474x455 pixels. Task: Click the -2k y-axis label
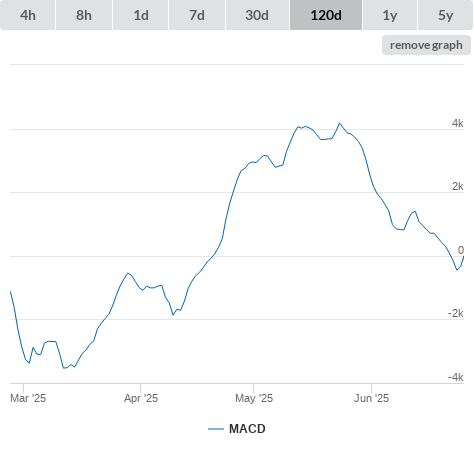point(456,313)
